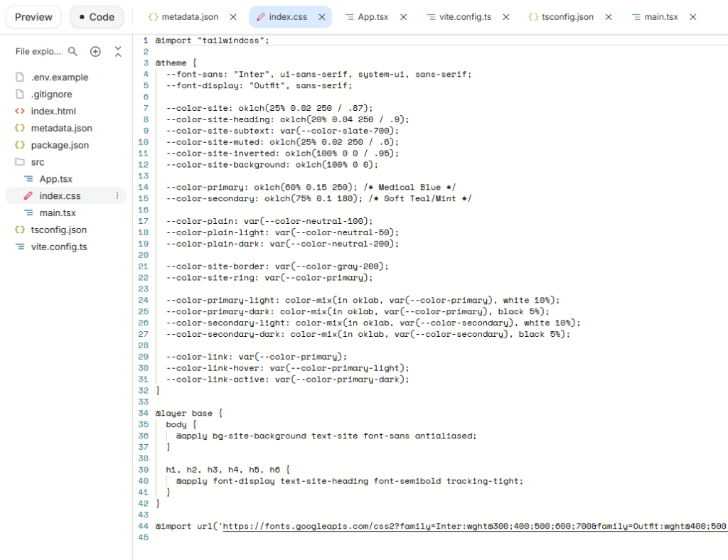Close the App.tsx tab
The width and height of the screenshot is (728, 560).
[404, 17]
